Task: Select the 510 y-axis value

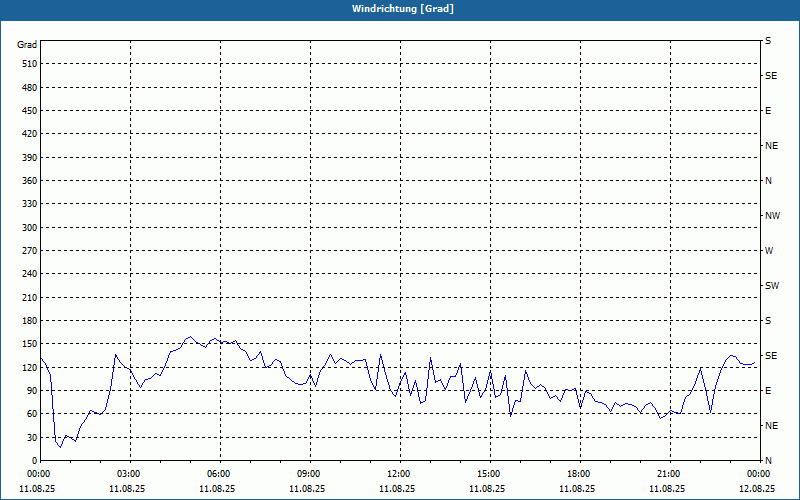Action: pos(30,64)
